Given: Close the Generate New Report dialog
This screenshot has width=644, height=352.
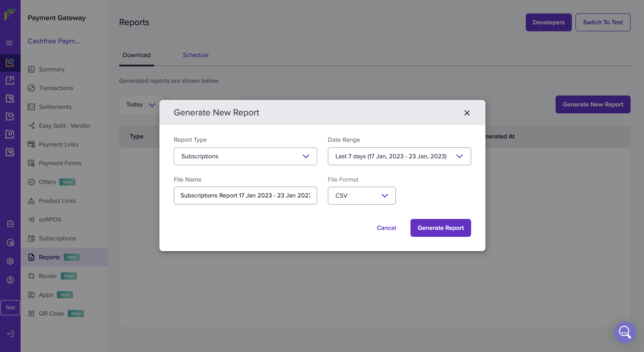Looking at the screenshot, I should pos(467,113).
